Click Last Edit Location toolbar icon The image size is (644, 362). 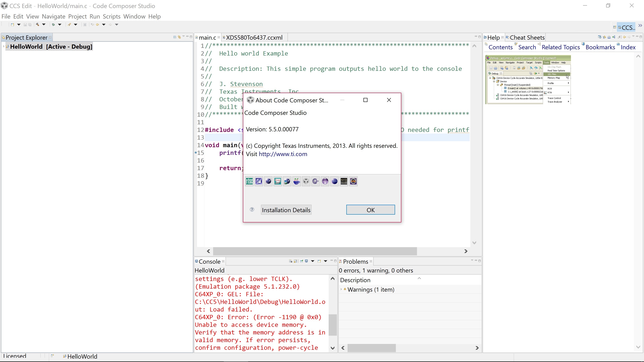click(x=93, y=25)
